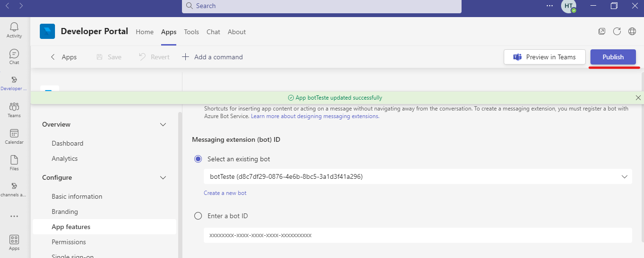Click the Publish button
Viewport: 644px width, 258px height.
pos(613,57)
